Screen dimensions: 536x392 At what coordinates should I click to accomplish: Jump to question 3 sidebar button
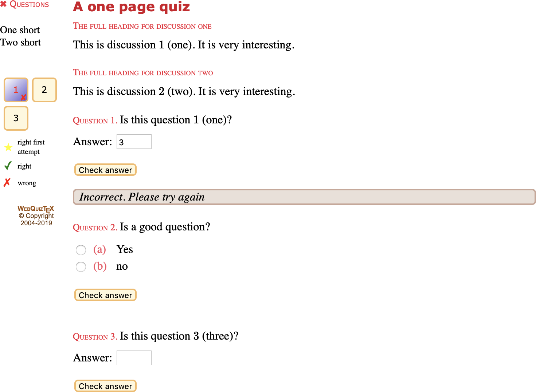[x=16, y=118]
